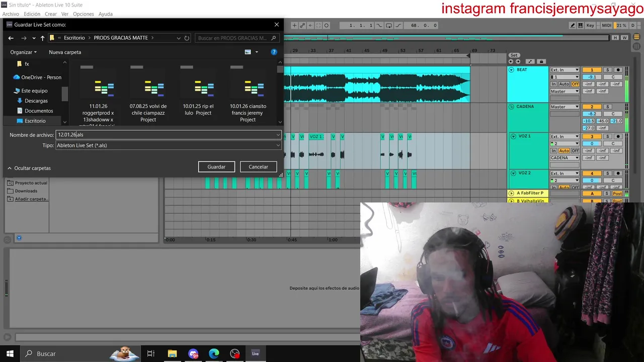Select the 10.01.25 rip el lulo Project folder
Viewport: 644px width, 362px height.
coord(198,92)
